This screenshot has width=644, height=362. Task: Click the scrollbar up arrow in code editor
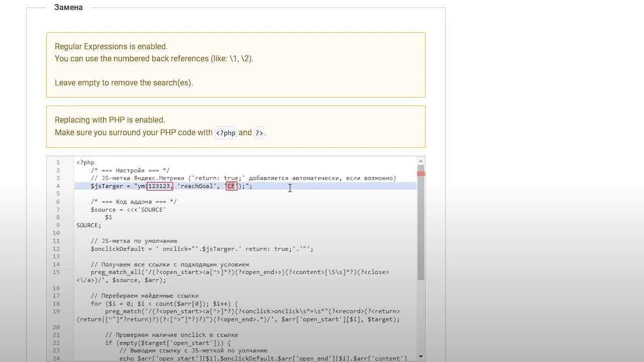[x=421, y=160]
